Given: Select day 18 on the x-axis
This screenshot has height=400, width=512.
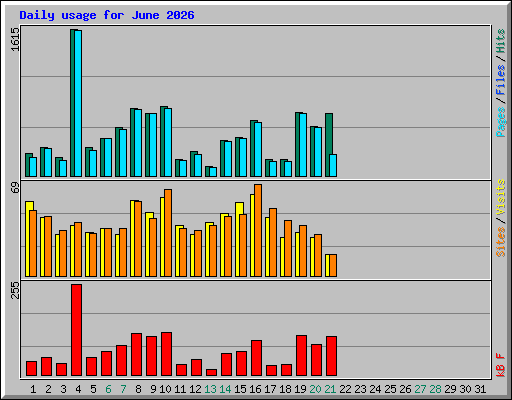Looking at the screenshot, I should (x=285, y=389).
